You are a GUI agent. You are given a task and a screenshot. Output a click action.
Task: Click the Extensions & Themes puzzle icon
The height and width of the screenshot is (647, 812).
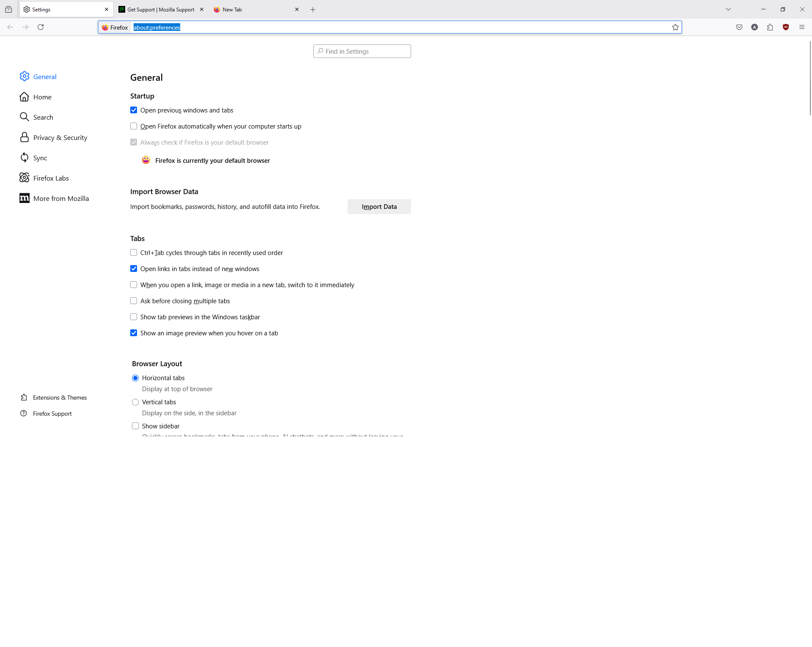tap(24, 397)
